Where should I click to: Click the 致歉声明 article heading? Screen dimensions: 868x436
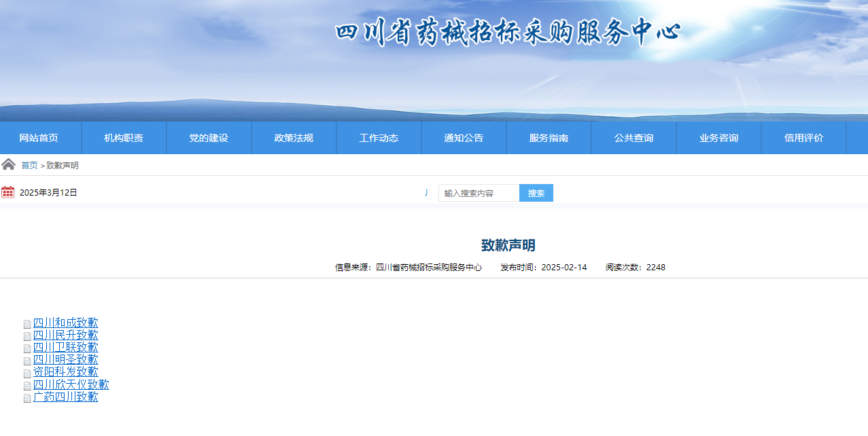click(x=508, y=245)
